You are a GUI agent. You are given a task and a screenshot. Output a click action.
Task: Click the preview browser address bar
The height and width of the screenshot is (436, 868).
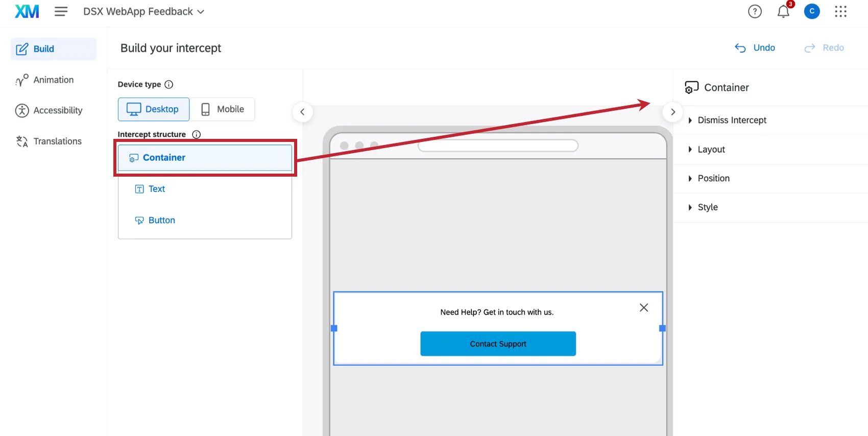click(498, 146)
